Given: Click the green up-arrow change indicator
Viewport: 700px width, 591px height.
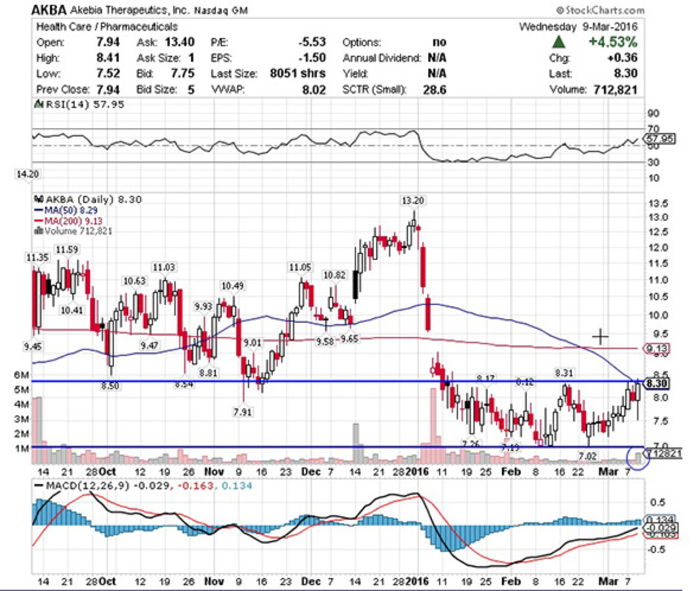Looking at the screenshot, I should 559,42.
